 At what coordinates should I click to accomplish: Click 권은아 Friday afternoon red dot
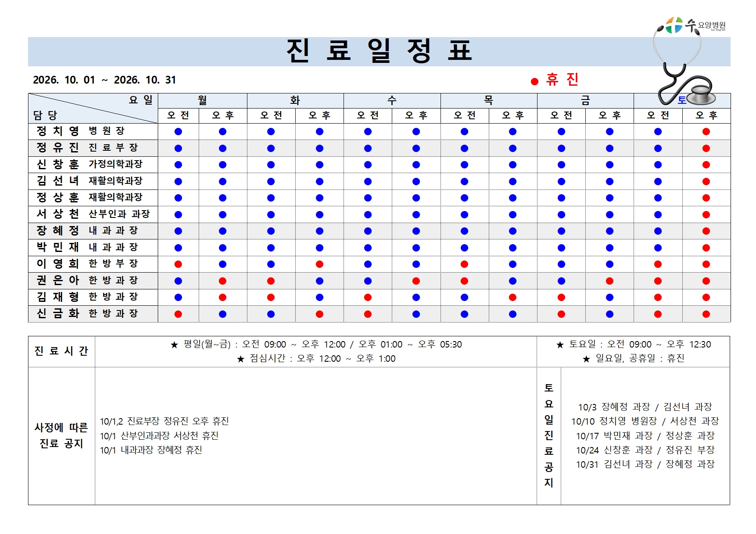point(609,281)
